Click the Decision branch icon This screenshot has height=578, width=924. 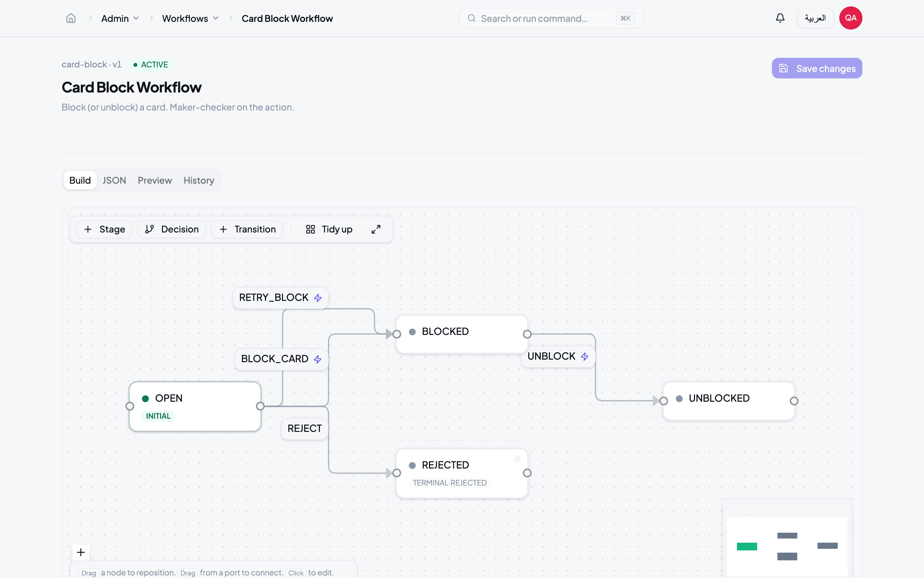pos(150,229)
